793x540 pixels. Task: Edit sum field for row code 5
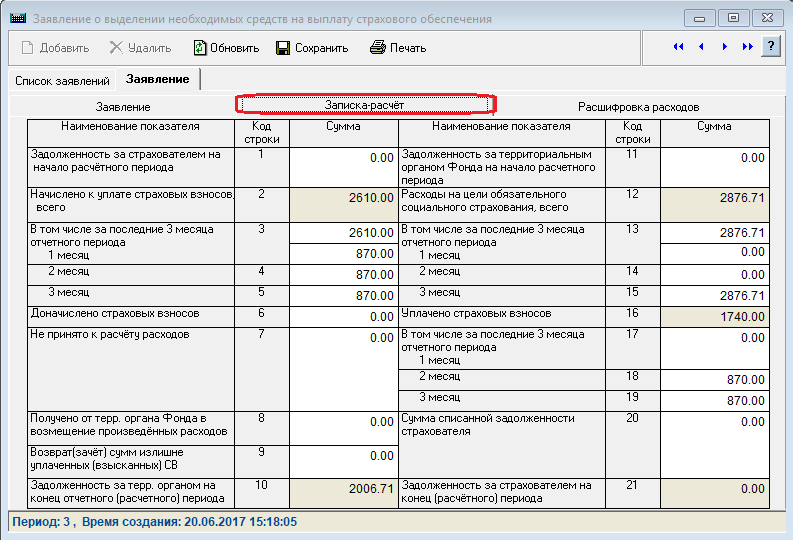(344, 295)
